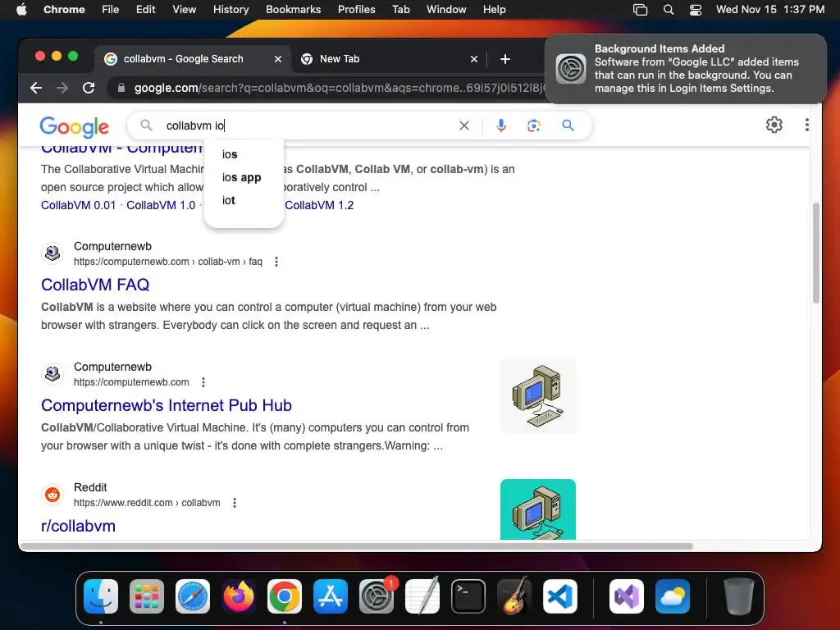The width and height of the screenshot is (840, 630).
Task: Reload the current page
Action: click(89, 88)
